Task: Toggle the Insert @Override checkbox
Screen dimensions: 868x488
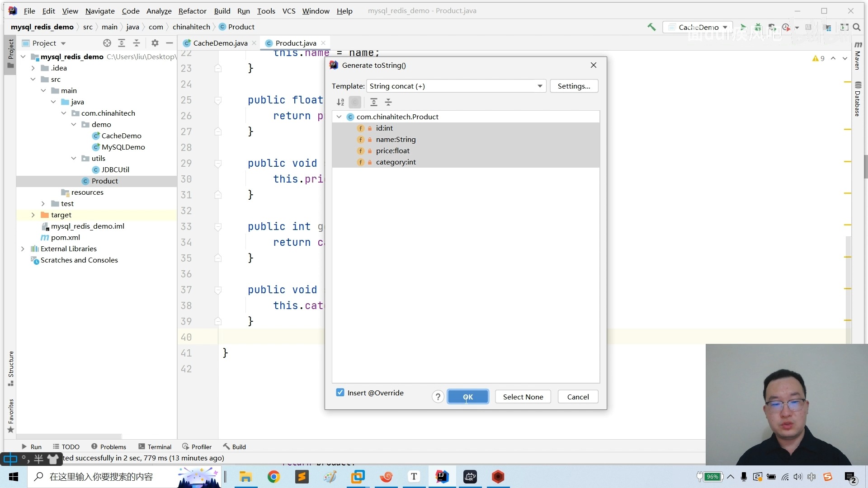Action: 340,393
